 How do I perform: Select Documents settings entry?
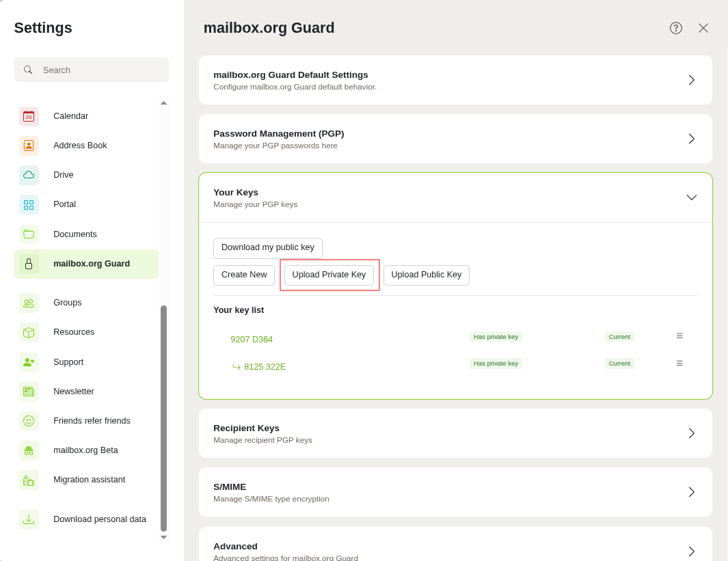86,234
